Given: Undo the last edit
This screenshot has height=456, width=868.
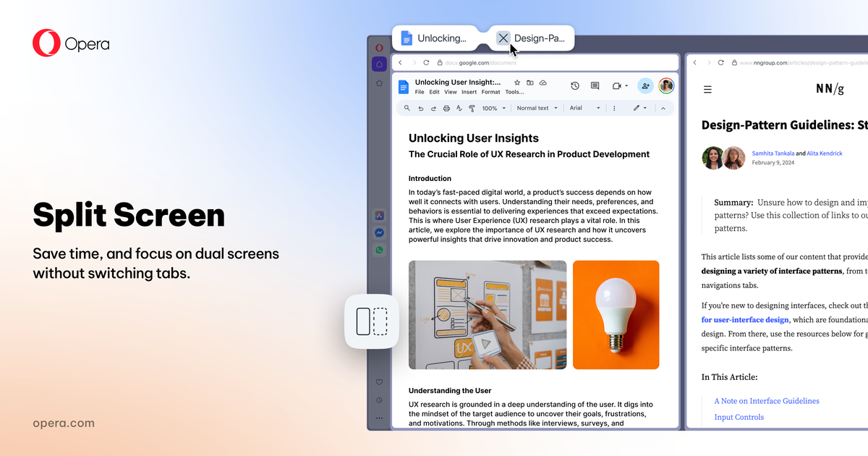Looking at the screenshot, I should pyautogui.click(x=421, y=107).
